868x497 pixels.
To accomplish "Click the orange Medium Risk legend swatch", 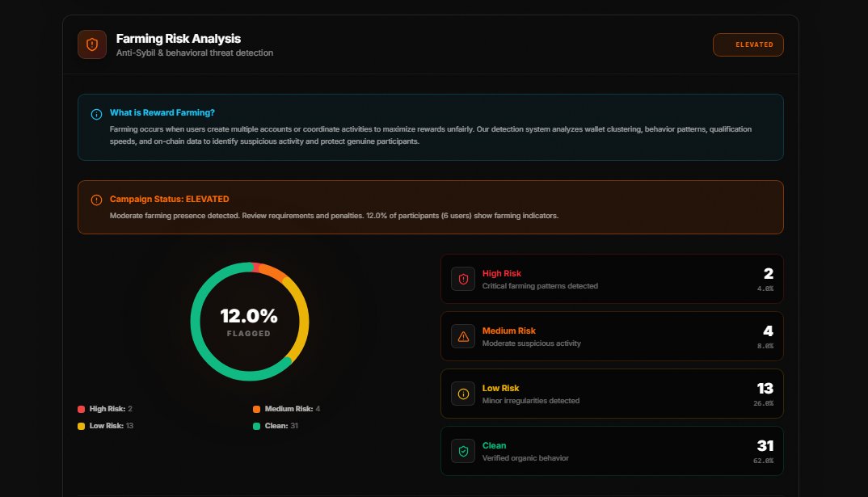I will pyautogui.click(x=256, y=409).
